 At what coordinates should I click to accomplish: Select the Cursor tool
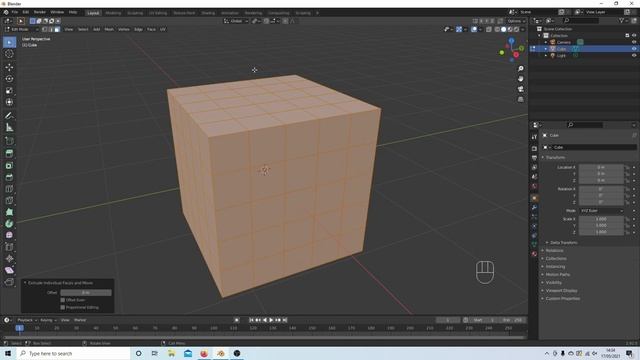pos(9,53)
